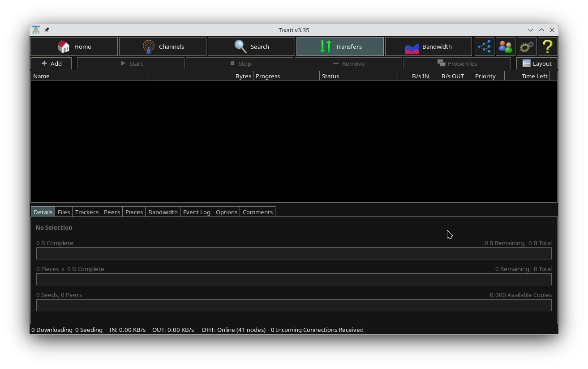Click '0 Downloading' in status bar
This screenshot has height=369, width=588.
pos(52,330)
